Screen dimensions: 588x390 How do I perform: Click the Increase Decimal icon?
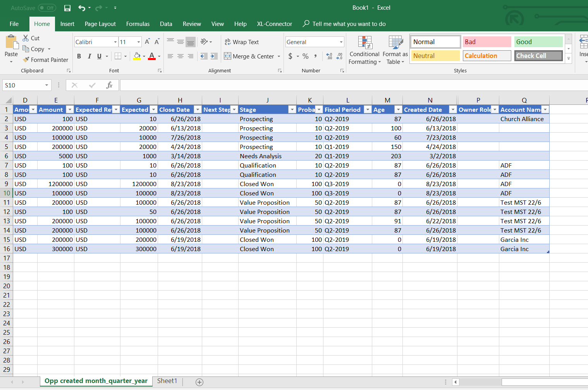[329, 56]
